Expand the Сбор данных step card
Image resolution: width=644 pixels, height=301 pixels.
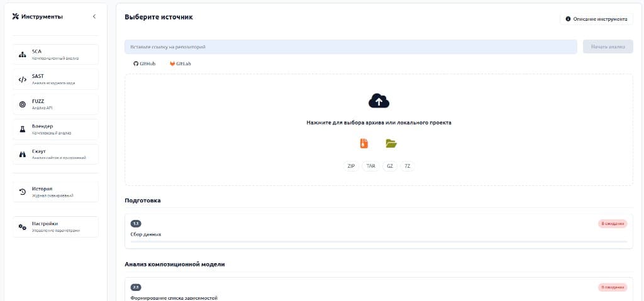[x=379, y=232]
